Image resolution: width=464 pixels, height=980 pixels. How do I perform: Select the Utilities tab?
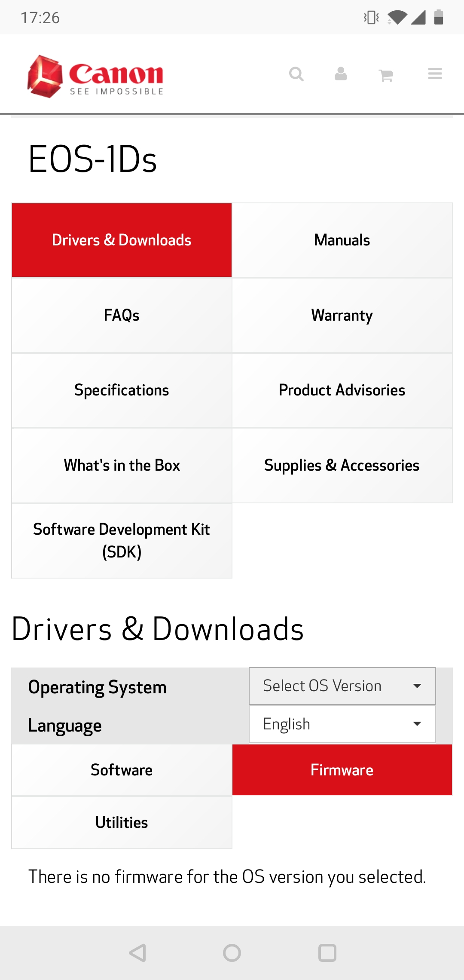pyautogui.click(x=122, y=822)
